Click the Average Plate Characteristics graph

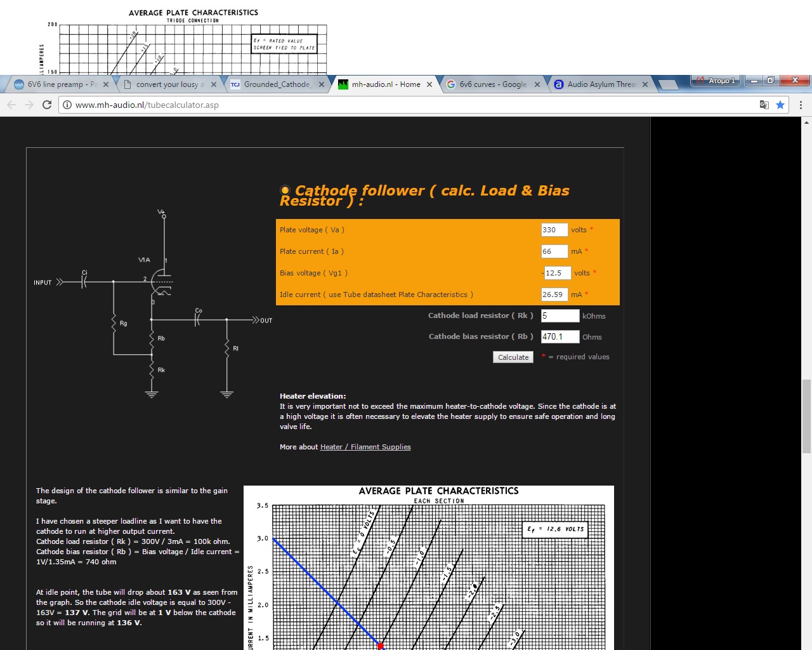point(429,568)
